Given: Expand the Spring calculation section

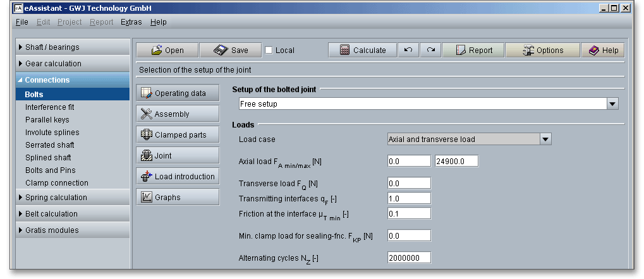Looking at the screenshot, I should pyautogui.click(x=73, y=198).
